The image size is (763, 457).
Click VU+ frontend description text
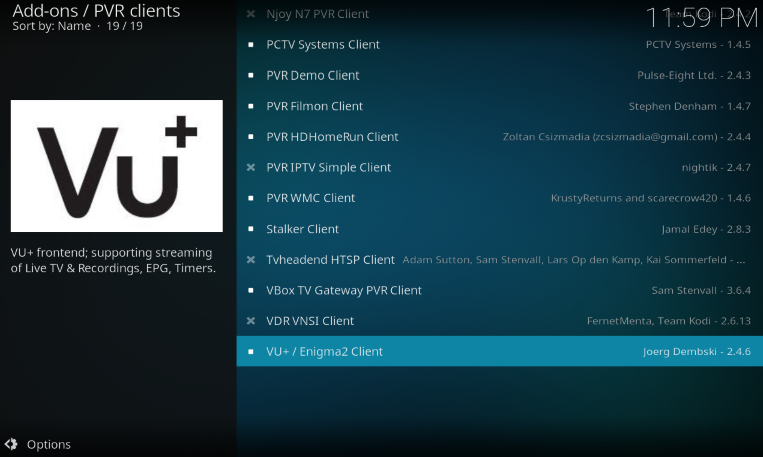tap(113, 260)
